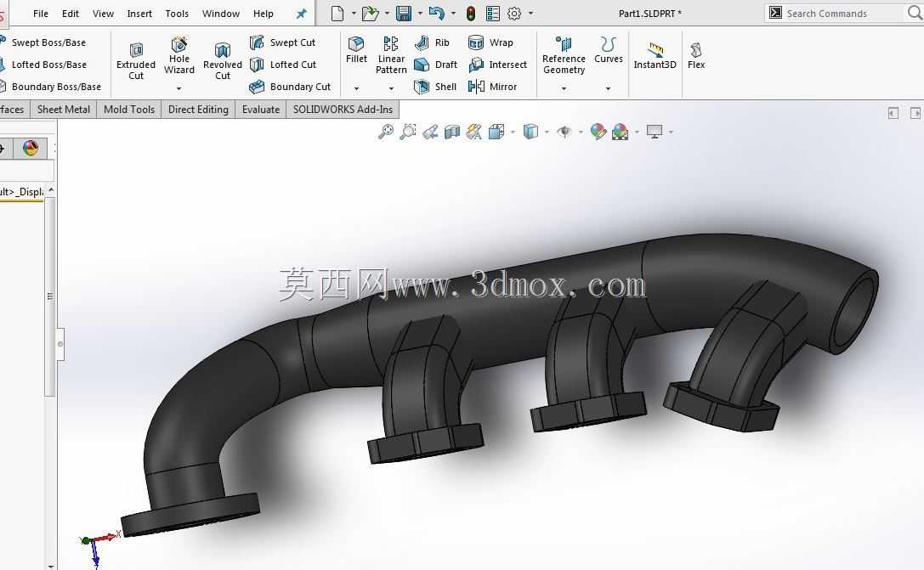Click the Previous View icon

pos(430,132)
